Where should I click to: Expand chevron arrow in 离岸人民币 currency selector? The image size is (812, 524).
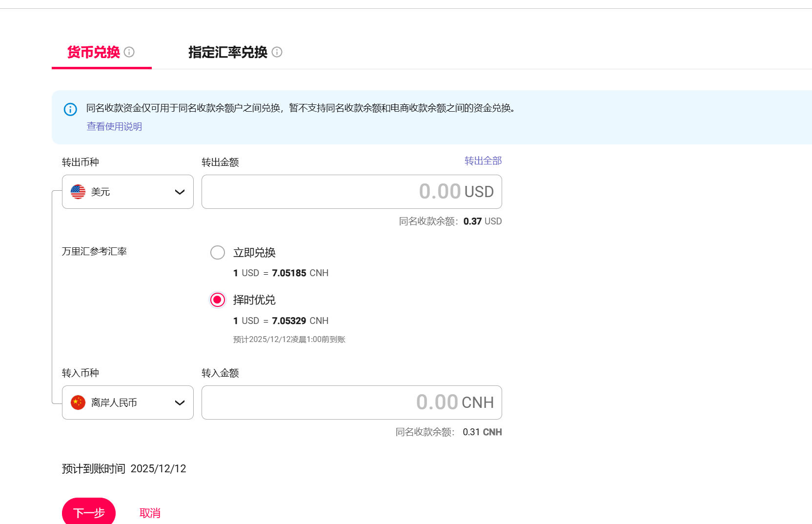point(180,403)
